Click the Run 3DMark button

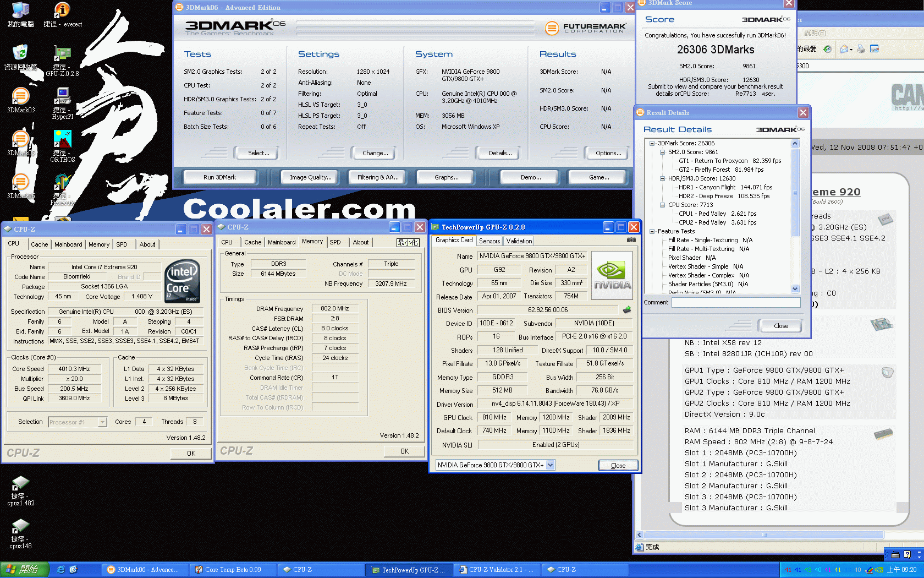[x=219, y=177]
